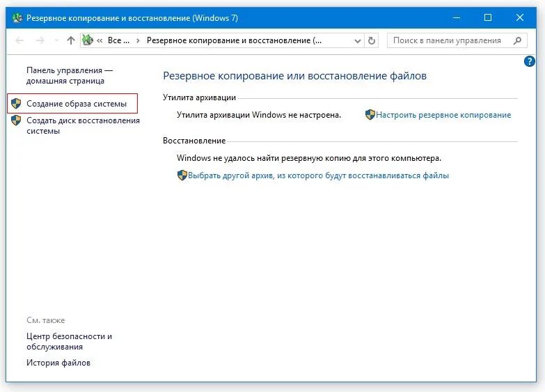Maximize the backup window

click(x=488, y=17)
